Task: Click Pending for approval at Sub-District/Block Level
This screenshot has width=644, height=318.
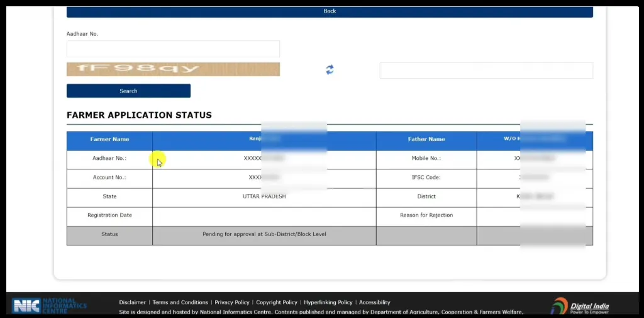Action: [x=264, y=234]
